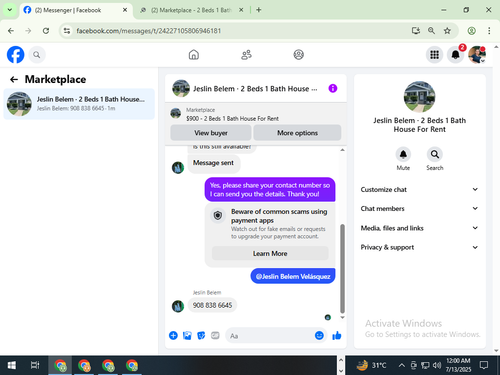Open Task View on taskbar
Screen dimensions: 500x375
pos(35,365)
